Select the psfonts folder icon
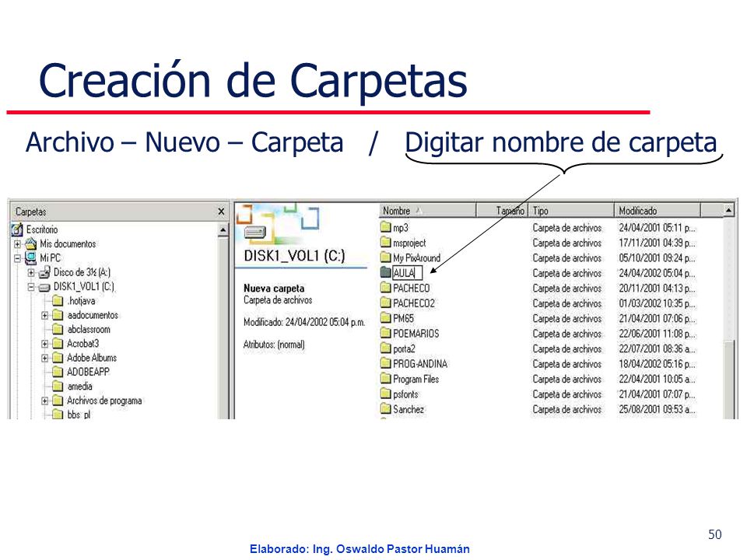This screenshot has width=747, height=560. tap(385, 394)
